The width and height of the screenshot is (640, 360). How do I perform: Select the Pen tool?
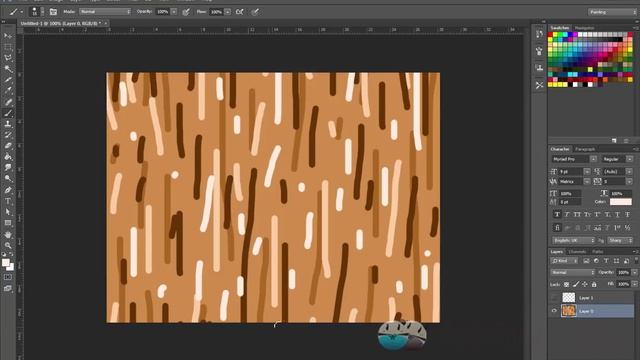tap(8, 190)
